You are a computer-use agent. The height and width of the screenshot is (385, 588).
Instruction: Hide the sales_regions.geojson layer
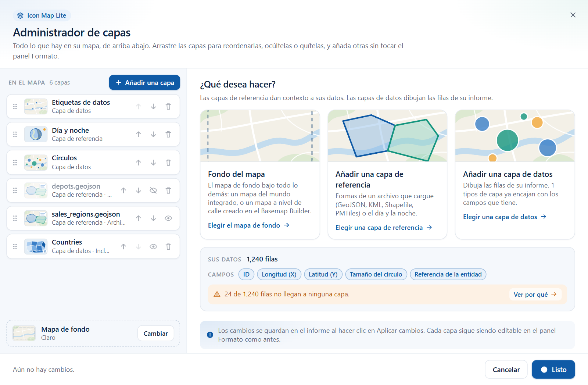[168, 218]
